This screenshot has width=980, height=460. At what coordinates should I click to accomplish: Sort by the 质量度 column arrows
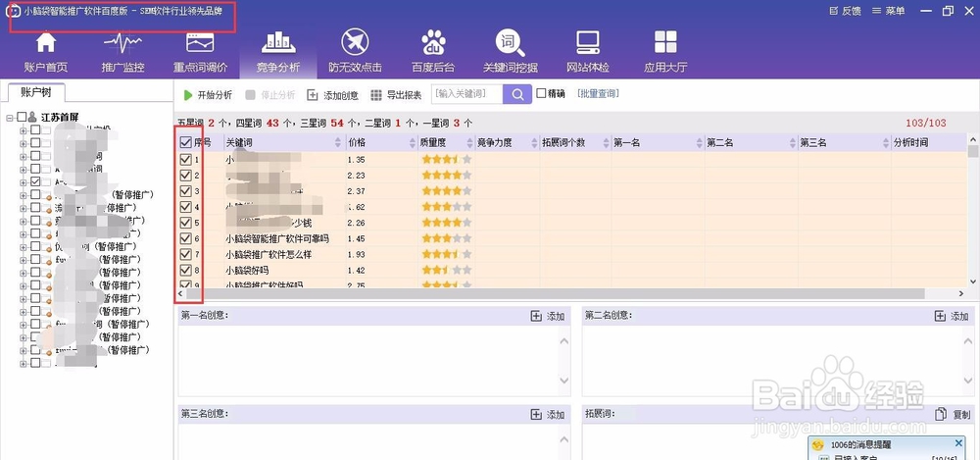469,142
